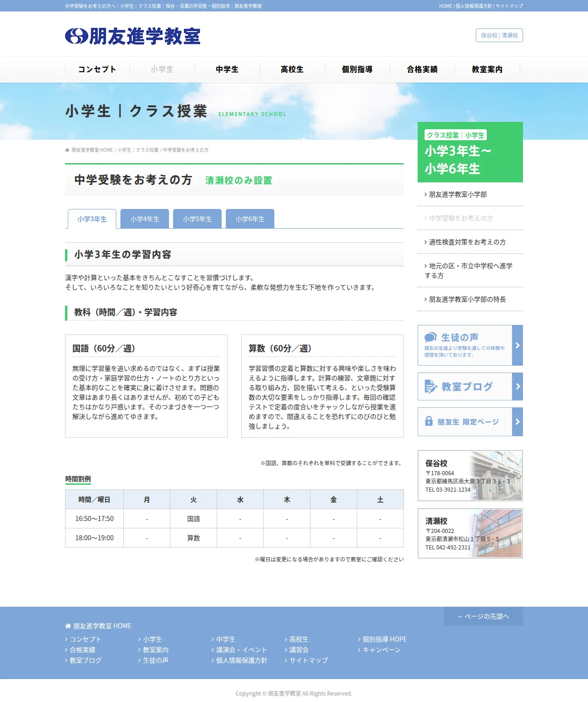Click the 保谷校 link in the header box
This screenshot has height=702, width=588.
point(489,35)
